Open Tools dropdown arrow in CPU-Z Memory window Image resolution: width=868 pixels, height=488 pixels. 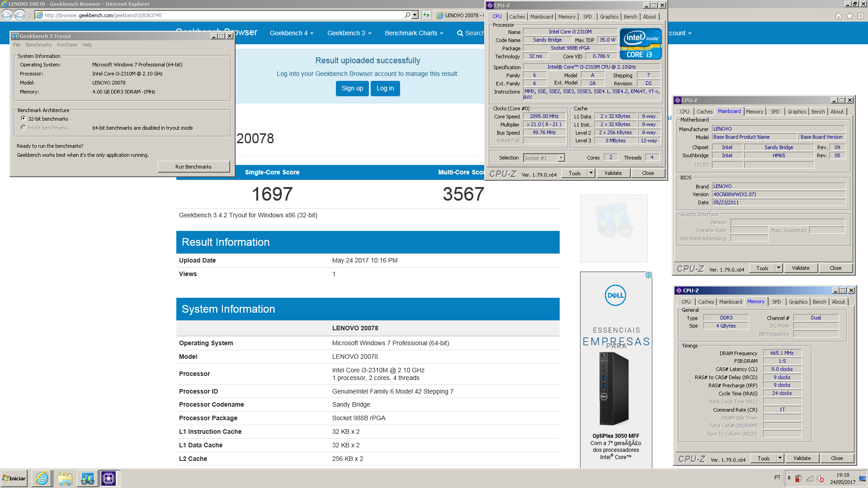(x=780, y=458)
